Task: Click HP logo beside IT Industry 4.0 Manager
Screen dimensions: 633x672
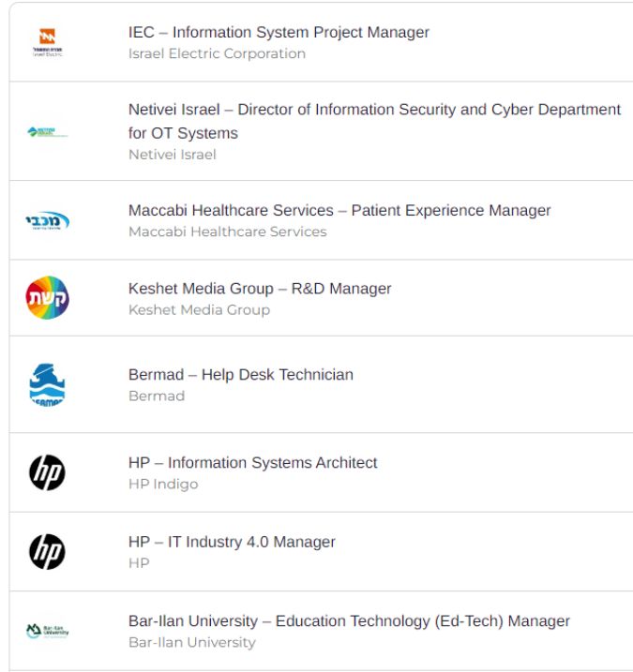Action: point(47,552)
